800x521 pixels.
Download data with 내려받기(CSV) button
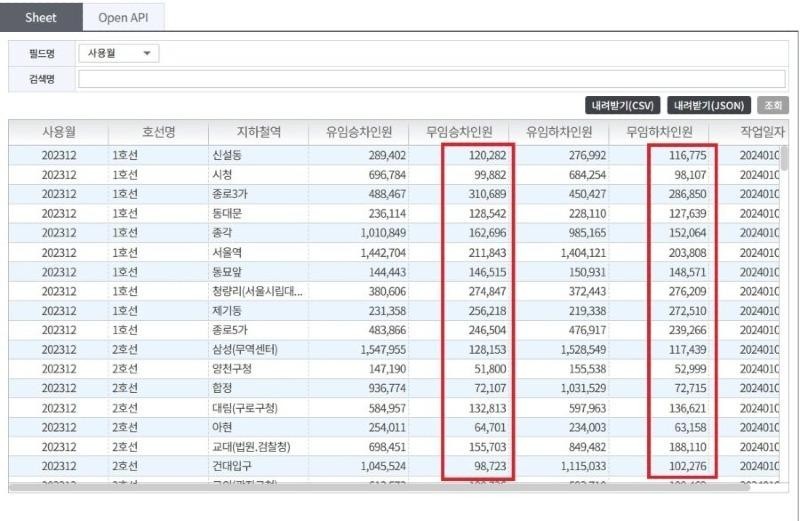pos(622,105)
